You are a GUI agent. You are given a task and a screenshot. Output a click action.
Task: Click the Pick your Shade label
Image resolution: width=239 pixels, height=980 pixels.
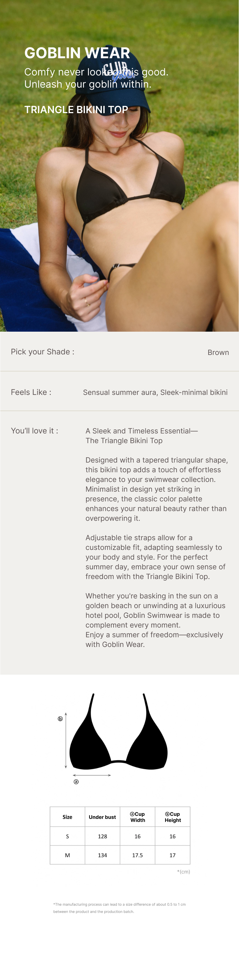(x=43, y=352)
